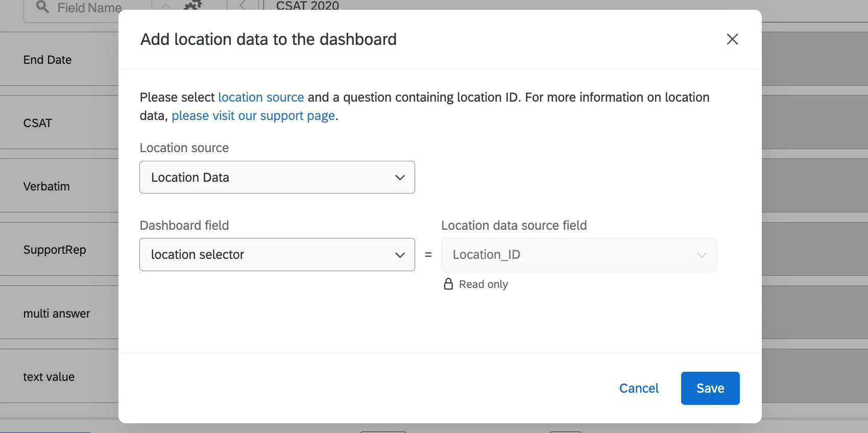Follow please visit our support page link

point(253,116)
